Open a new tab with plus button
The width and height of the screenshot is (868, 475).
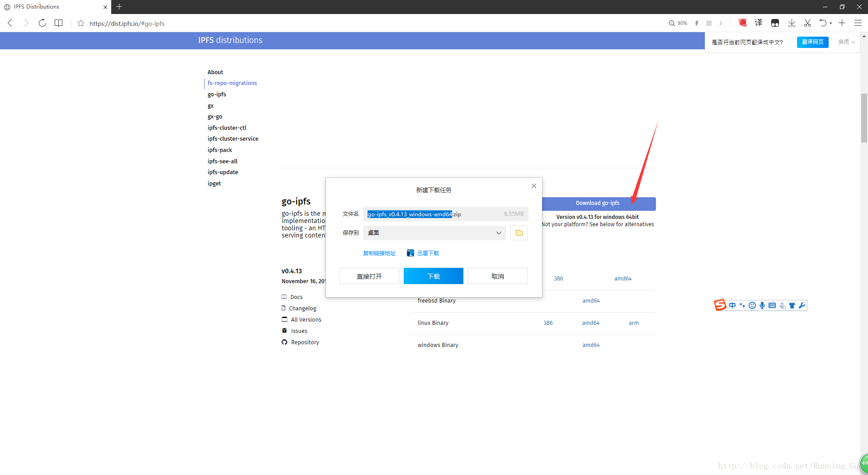(119, 7)
